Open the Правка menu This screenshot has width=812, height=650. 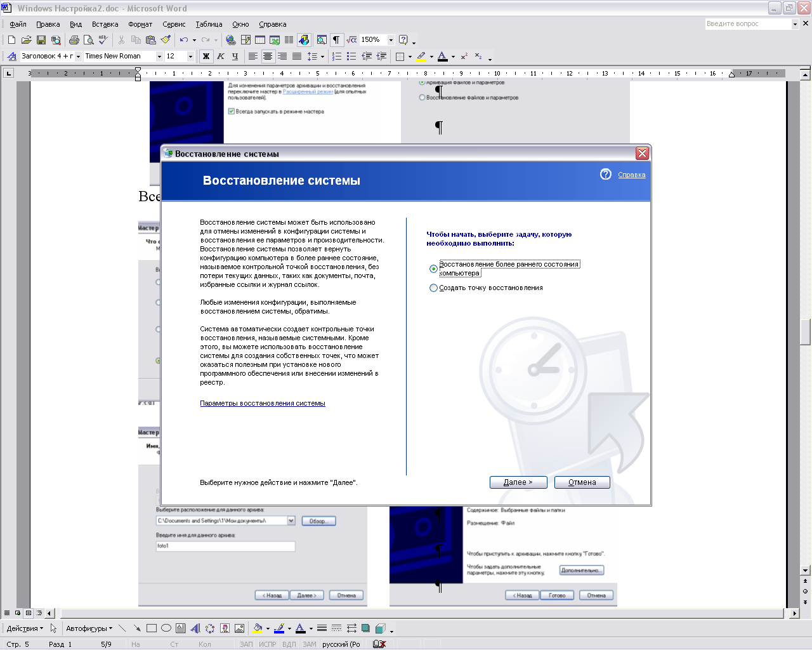click(48, 24)
